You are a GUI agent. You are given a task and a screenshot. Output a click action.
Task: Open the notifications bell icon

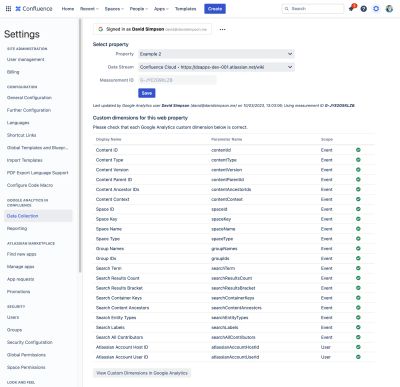(351, 9)
